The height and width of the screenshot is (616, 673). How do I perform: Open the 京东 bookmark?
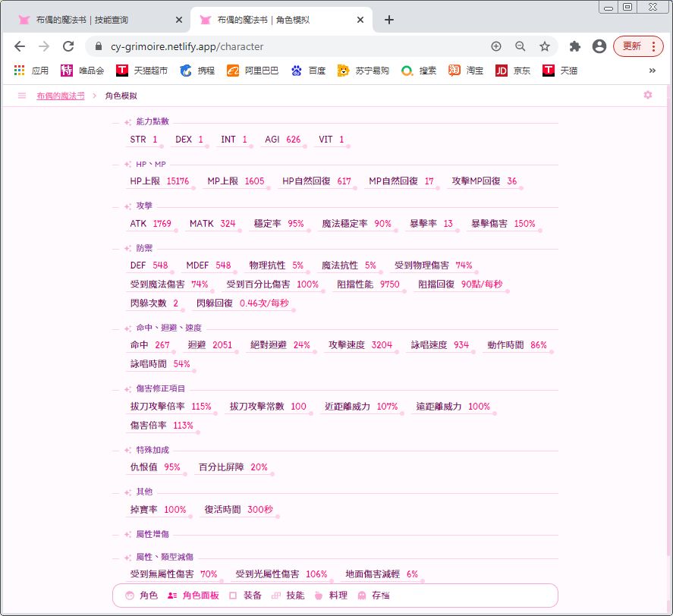point(514,71)
